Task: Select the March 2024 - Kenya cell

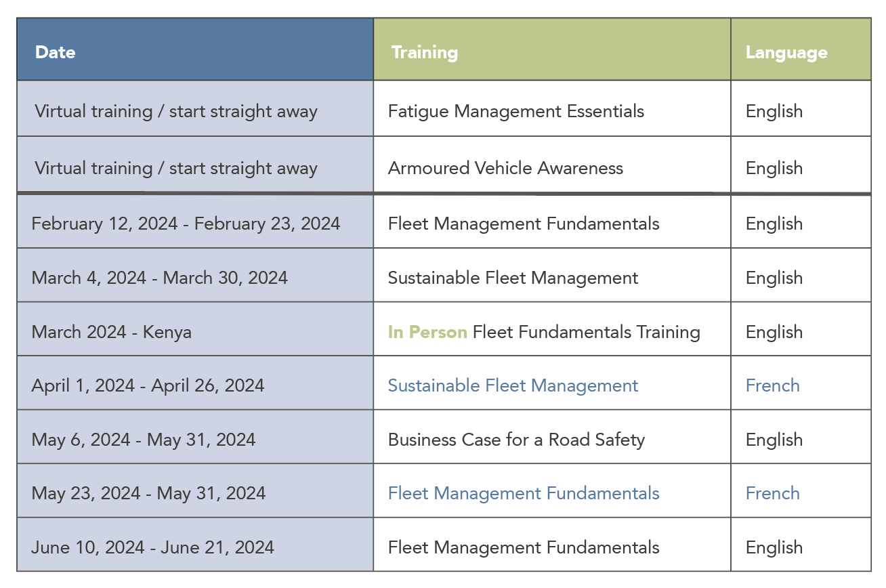Action: click(x=195, y=332)
